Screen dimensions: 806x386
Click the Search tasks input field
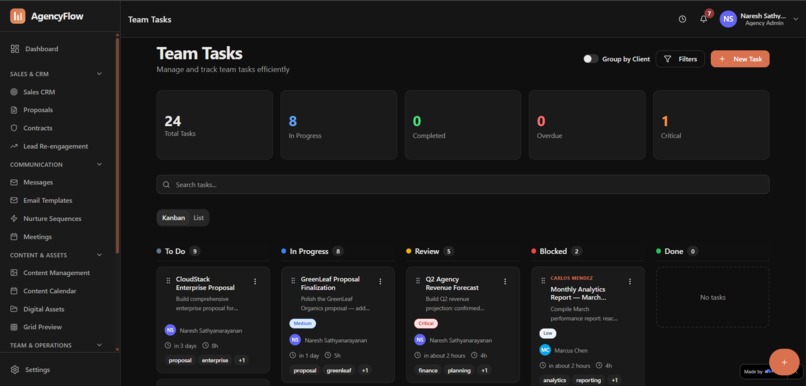point(463,185)
